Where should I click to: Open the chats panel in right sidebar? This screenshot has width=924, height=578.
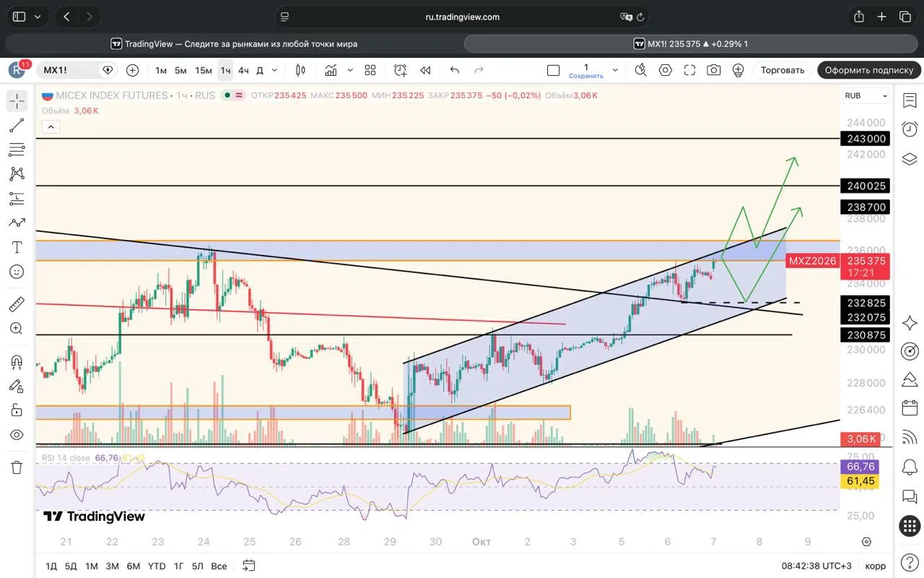910,496
